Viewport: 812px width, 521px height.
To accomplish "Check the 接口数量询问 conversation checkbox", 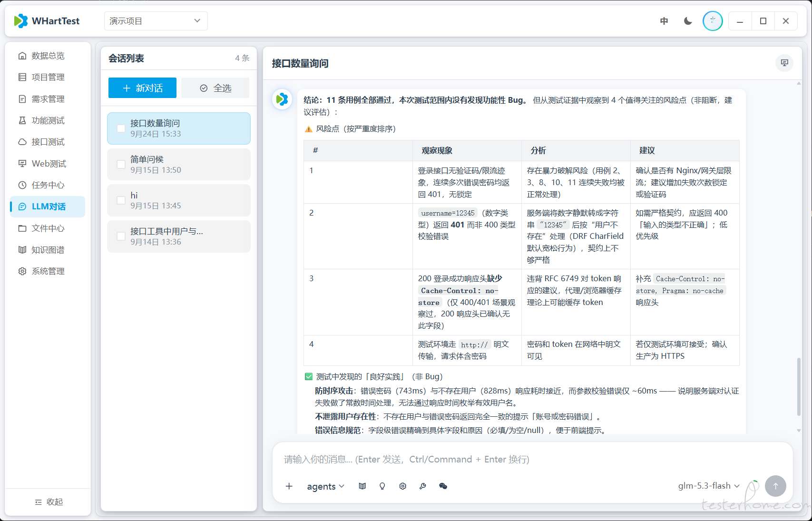I will click(x=121, y=128).
